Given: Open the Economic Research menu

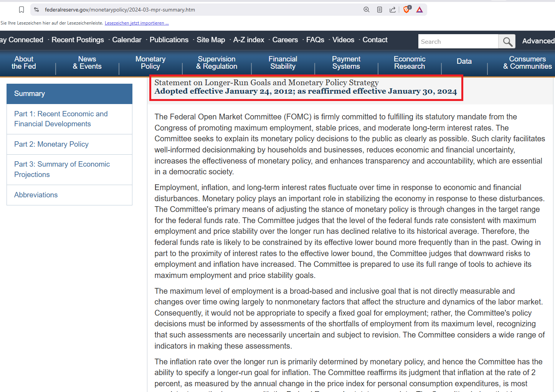Looking at the screenshot, I should point(410,63).
